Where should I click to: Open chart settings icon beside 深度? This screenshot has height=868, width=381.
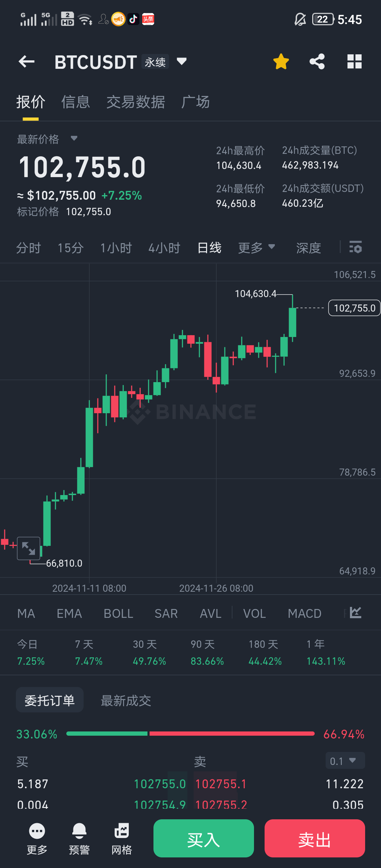[x=356, y=247]
